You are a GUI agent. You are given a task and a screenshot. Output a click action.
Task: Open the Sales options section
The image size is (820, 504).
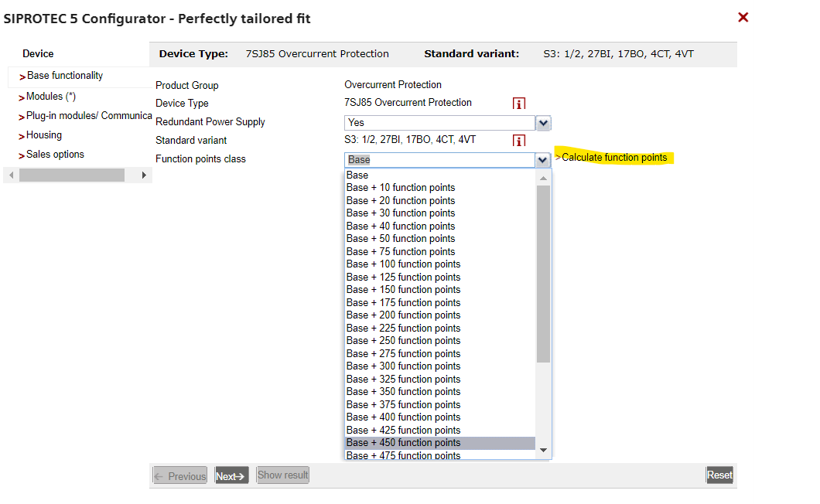[55, 155]
